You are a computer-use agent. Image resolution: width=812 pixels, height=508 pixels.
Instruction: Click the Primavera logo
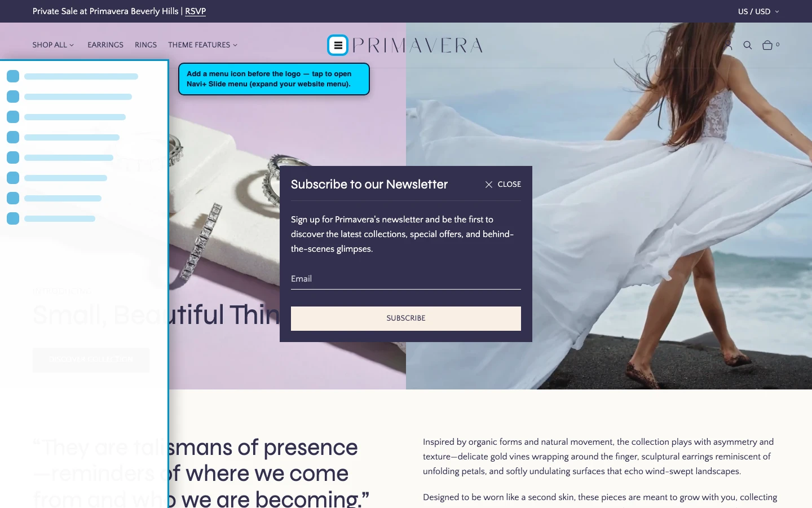pyautogui.click(x=417, y=45)
